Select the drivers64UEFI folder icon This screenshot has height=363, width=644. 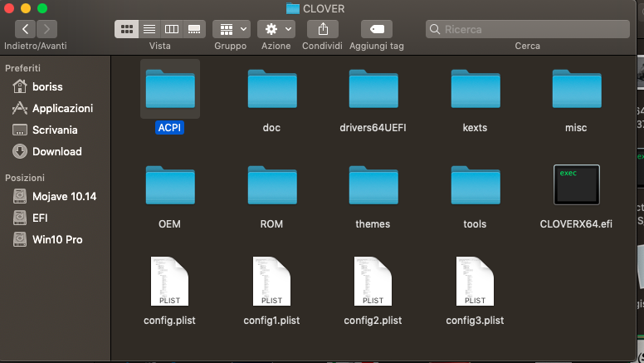click(373, 89)
